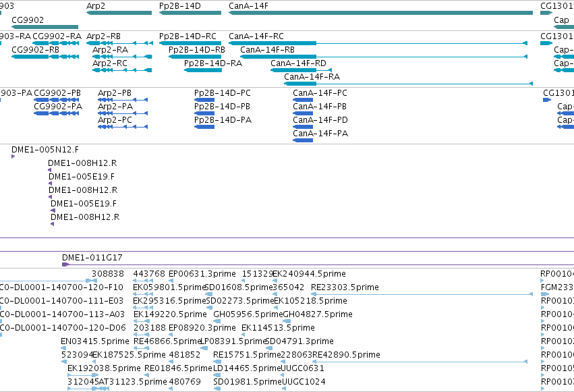Viewport: 574px width, 392px height.
Task: Open the Pp2B-14D-RA transcript label
Action: (x=213, y=63)
